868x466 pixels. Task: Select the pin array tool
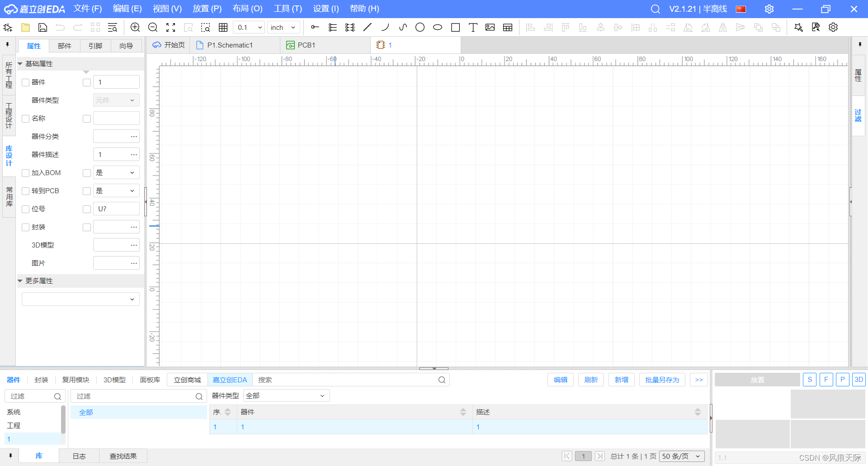coord(350,28)
